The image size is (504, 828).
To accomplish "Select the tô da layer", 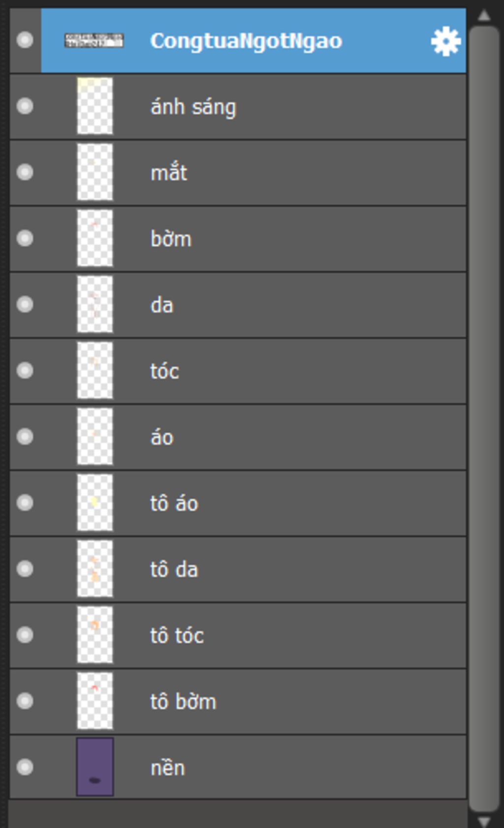I will coord(238,569).
